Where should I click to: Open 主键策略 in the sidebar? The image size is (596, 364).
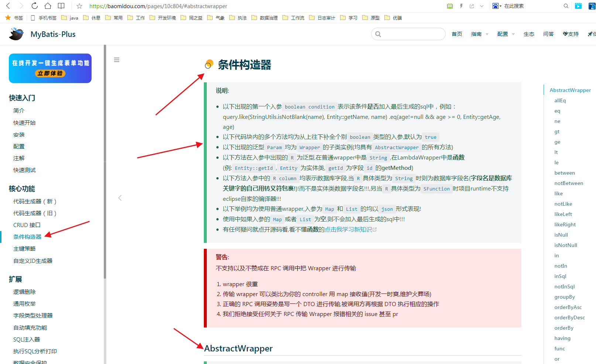pos(24,249)
